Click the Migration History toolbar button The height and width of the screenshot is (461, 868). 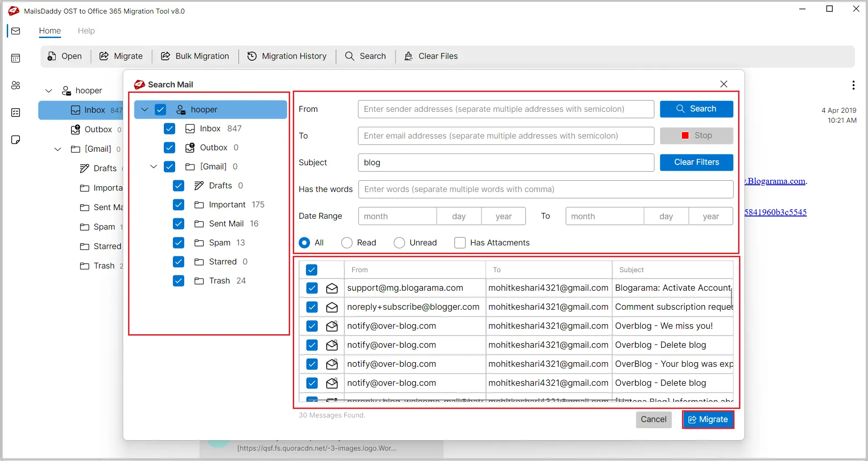click(x=287, y=56)
